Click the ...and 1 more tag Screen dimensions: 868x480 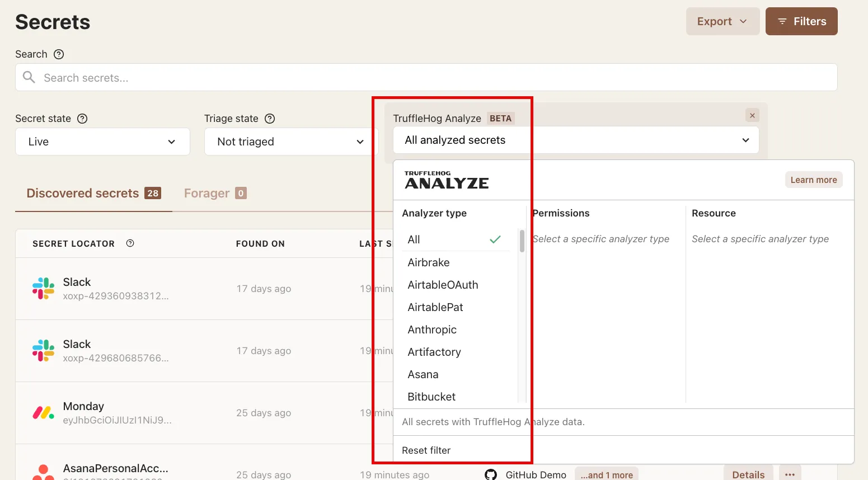[607, 475]
